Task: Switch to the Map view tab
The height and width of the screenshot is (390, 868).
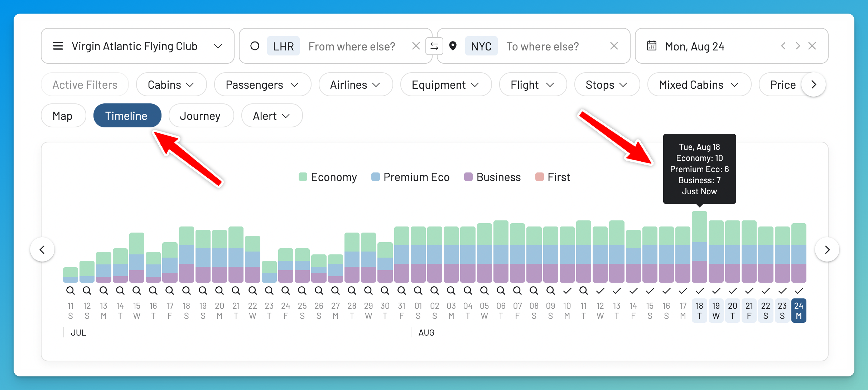Action: (x=63, y=116)
